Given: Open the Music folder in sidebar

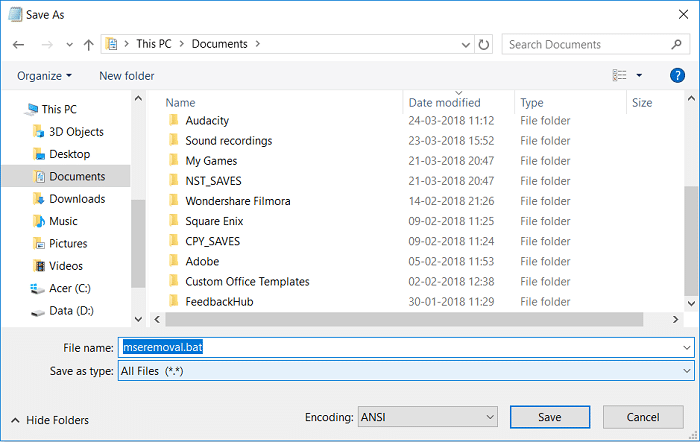Looking at the screenshot, I should click(63, 221).
